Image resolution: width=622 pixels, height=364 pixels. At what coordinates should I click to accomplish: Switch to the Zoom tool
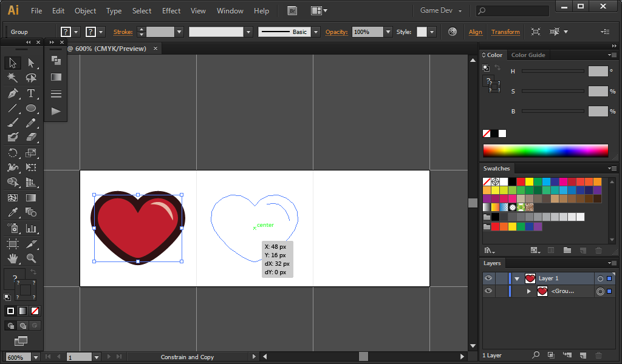click(31, 258)
